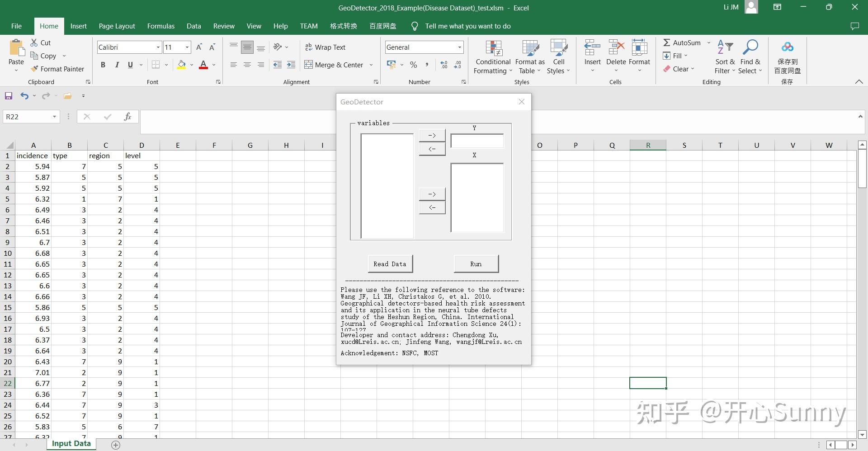Screen dimensions: 868x451
Task: Switch to the Insert tab
Action: (78, 26)
